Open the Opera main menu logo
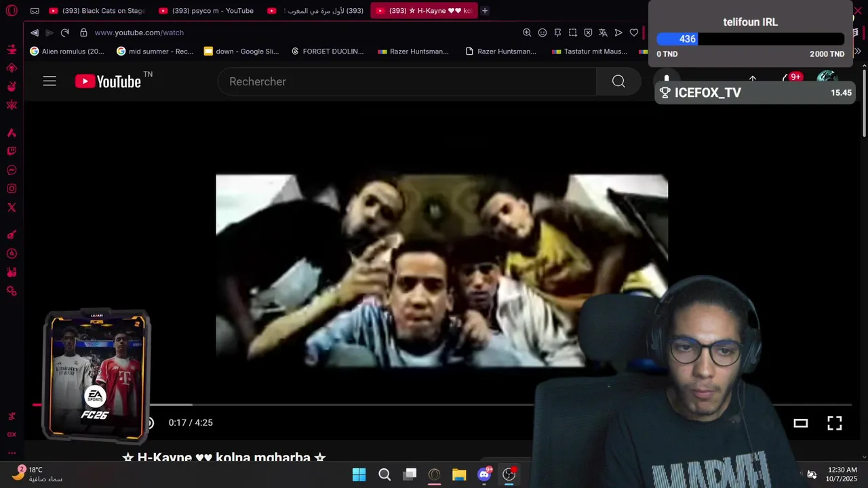Screen dimensions: 868x488 (x=12, y=11)
